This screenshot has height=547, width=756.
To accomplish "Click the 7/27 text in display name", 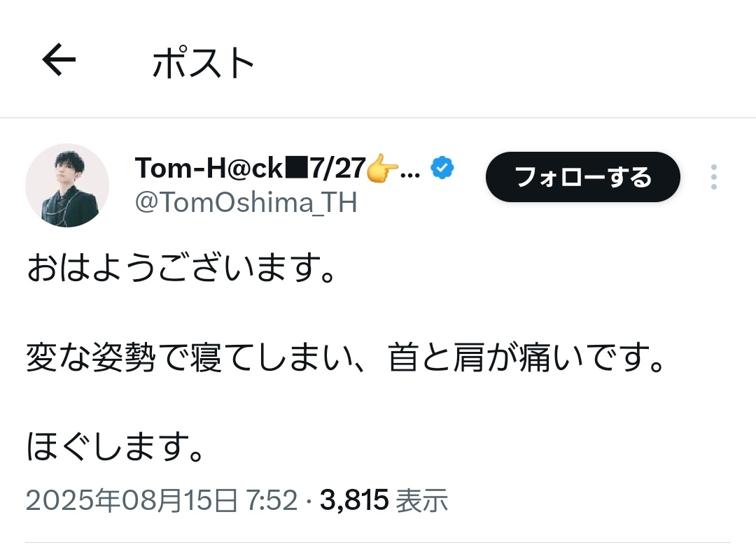I will [x=339, y=169].
